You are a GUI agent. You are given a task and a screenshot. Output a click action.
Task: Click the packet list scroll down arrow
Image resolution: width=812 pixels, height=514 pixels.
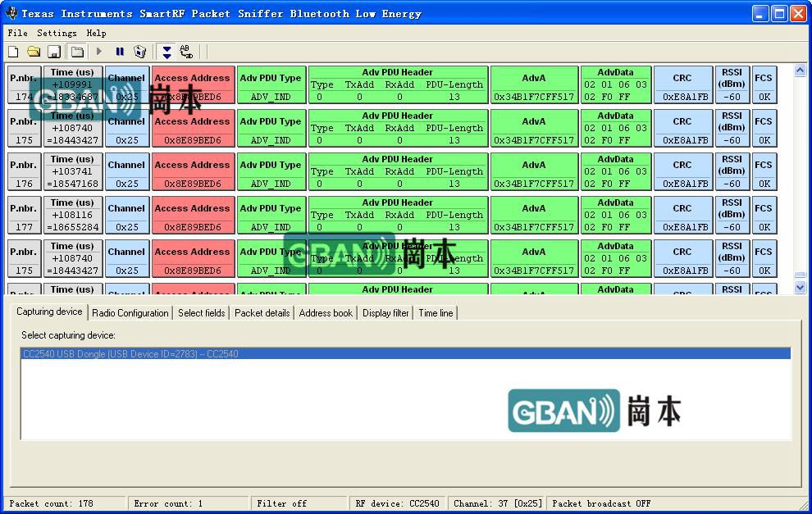tap(800, 287)
